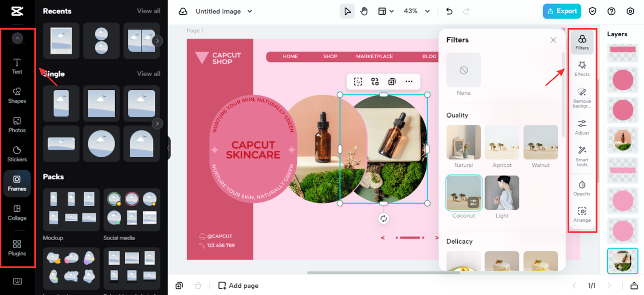This screenshot has height=295, width=644.
Task: Click the Filters panel vertical scrollbar
Action: click(x=563, y=93)
